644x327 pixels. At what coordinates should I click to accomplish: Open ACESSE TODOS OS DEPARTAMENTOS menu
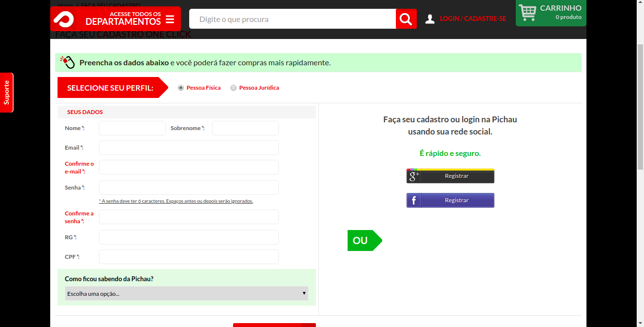click(x=116, y=19)
